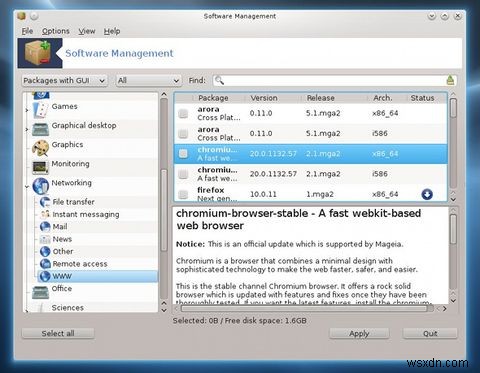This screenshot has width=480, height=373.
Task: Click the WWW globe icon
Action: tap(45, 276)
